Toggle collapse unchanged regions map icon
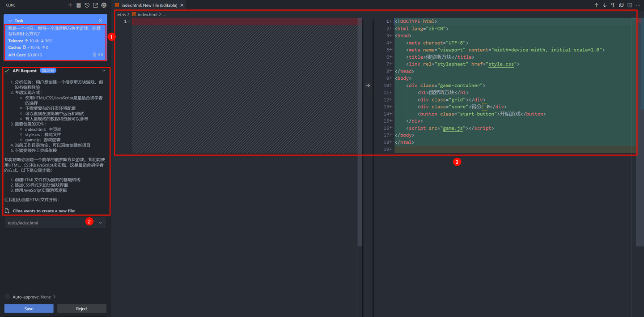 click(621, 5)
